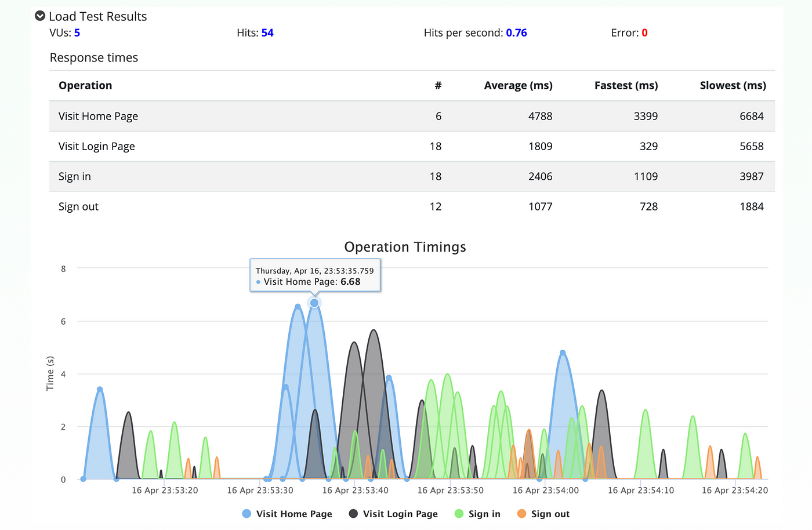
Task: Click the VUs value 5
Action: coord(77,32)
